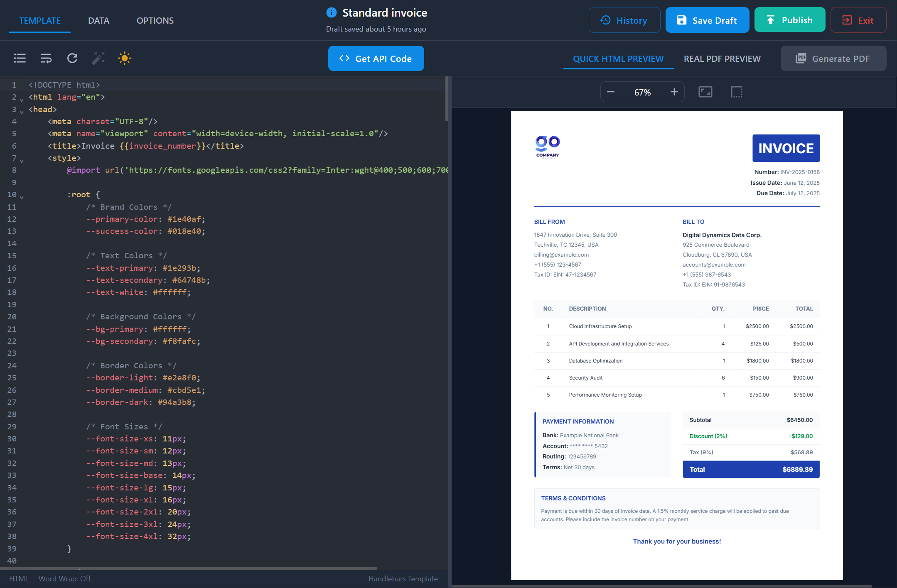Publish the invoice template

click(790, 20)
